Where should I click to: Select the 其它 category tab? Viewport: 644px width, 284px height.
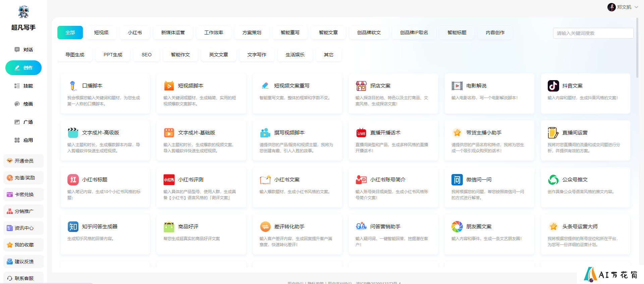click(x=329, y=55)
